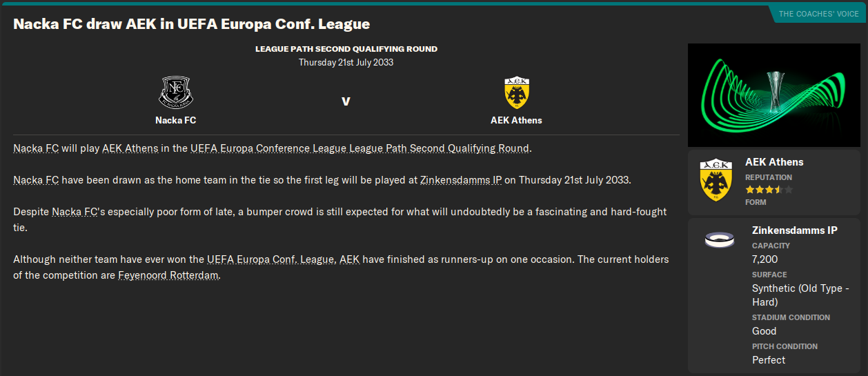
Task: Click the Zinkensdamms IP stadium icon
Action: click(719, 240)
